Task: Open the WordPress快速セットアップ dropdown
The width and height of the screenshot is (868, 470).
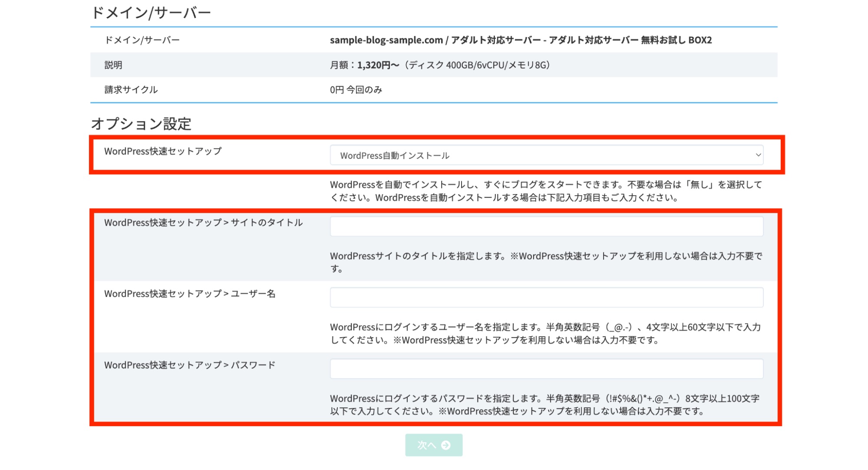Action: pyautogui.click(x=546, y=155)
